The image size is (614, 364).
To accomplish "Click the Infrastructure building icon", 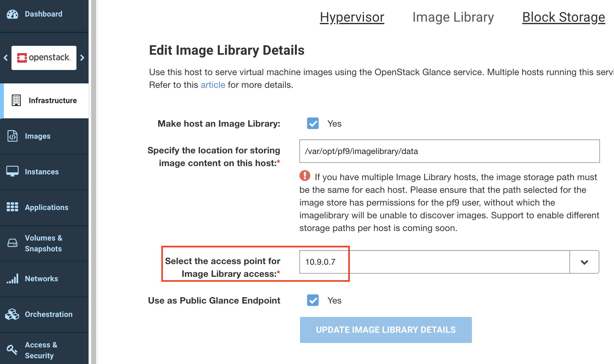I will 16,100.
